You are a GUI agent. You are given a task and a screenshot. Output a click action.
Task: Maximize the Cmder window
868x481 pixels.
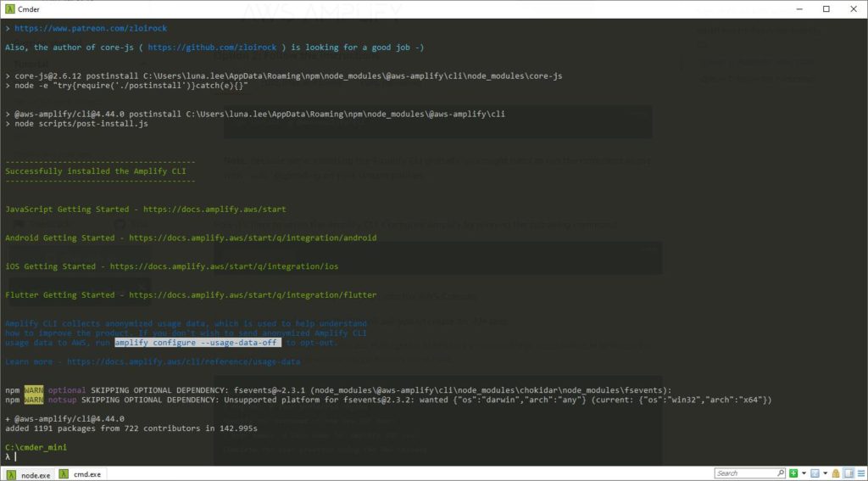826,8
